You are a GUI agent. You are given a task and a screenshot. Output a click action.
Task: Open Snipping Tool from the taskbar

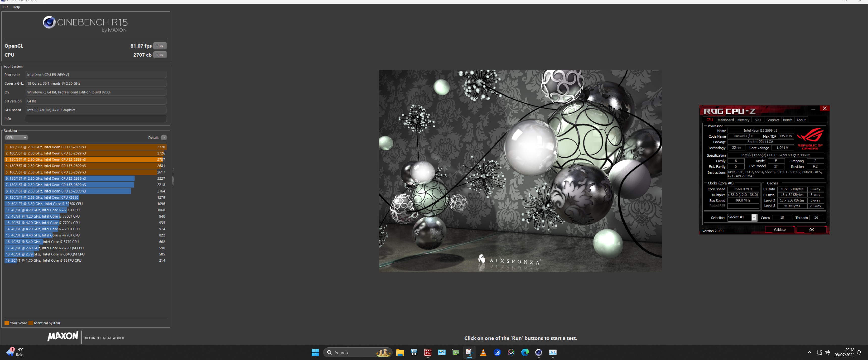(469, 353)
